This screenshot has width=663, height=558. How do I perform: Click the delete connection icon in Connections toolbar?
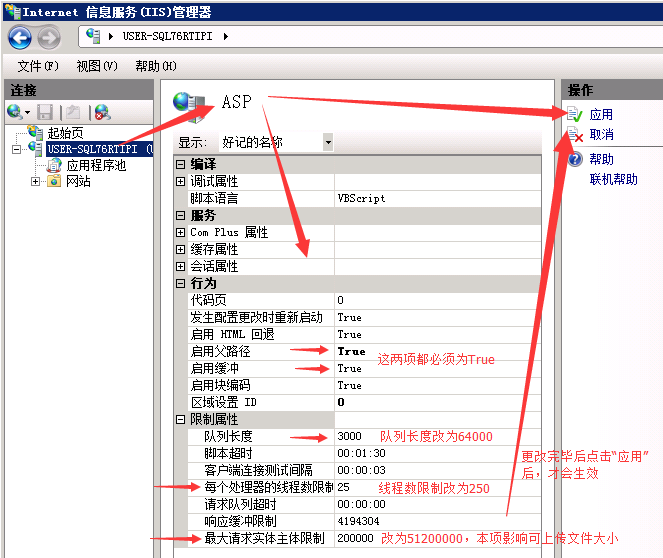pyautogui.click(x=102, y=112)
